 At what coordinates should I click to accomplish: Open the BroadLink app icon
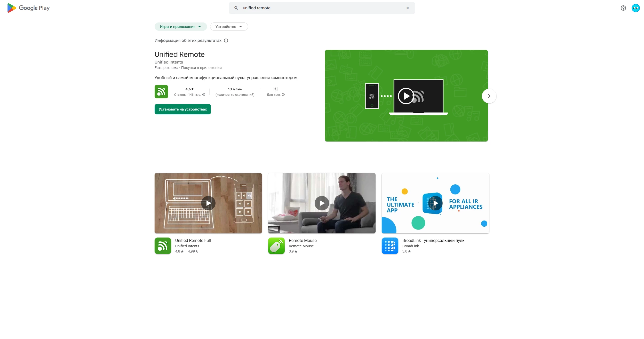click(390, 246)
